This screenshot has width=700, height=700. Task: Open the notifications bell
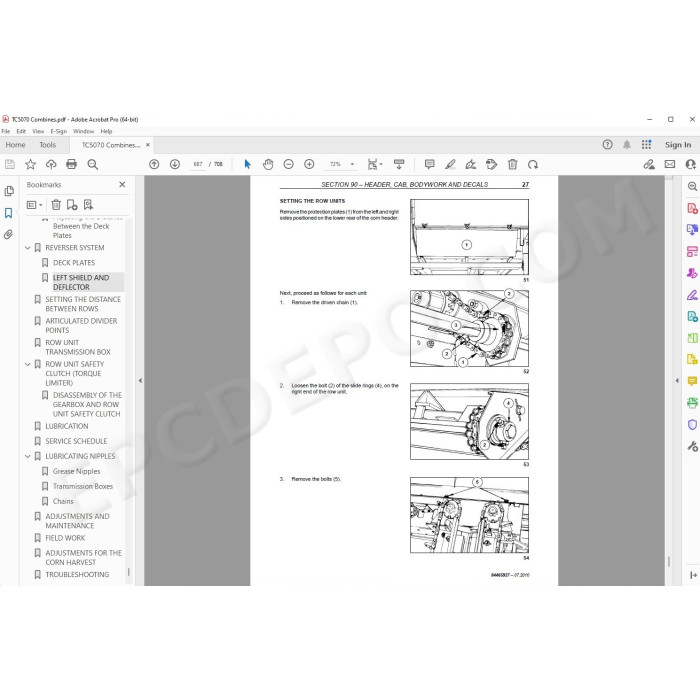point(627,145)
